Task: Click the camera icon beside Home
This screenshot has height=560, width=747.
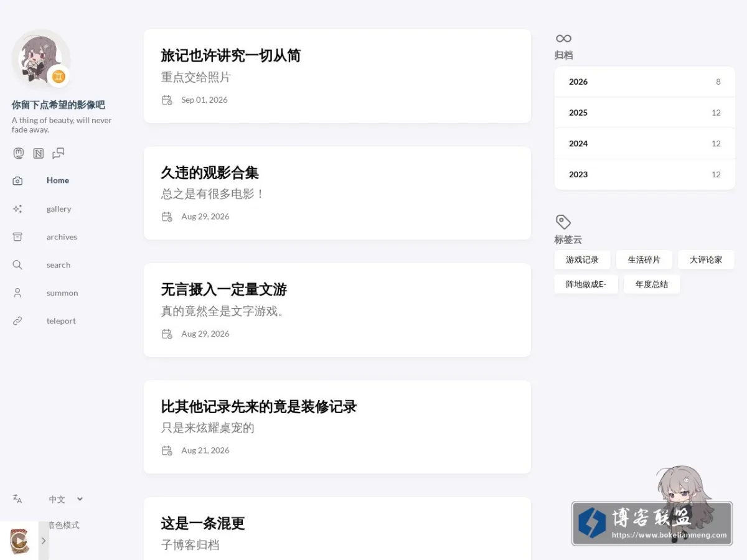Action: 17,180
